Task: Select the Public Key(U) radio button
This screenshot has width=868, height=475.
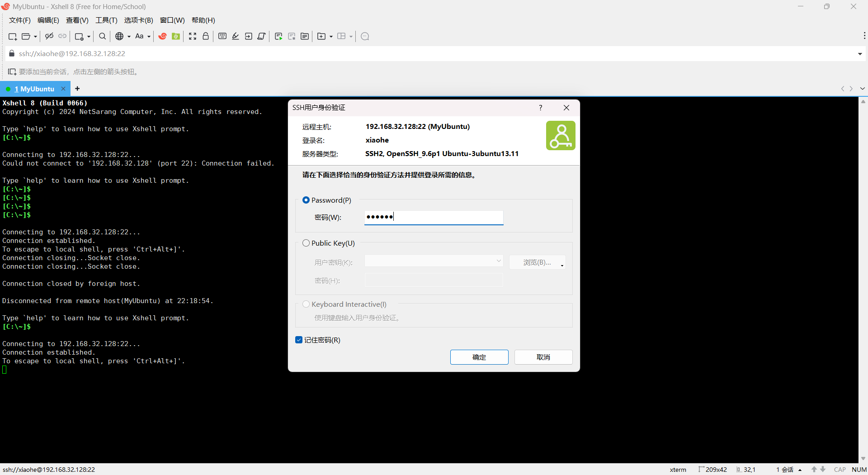Action: [306, 243]
